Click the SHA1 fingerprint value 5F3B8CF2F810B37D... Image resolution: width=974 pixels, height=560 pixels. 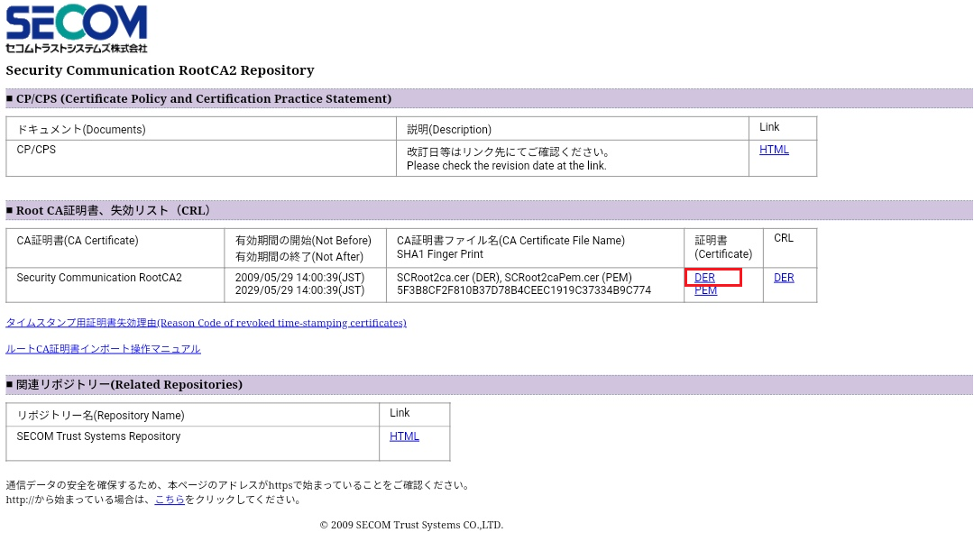pos(524,290)
